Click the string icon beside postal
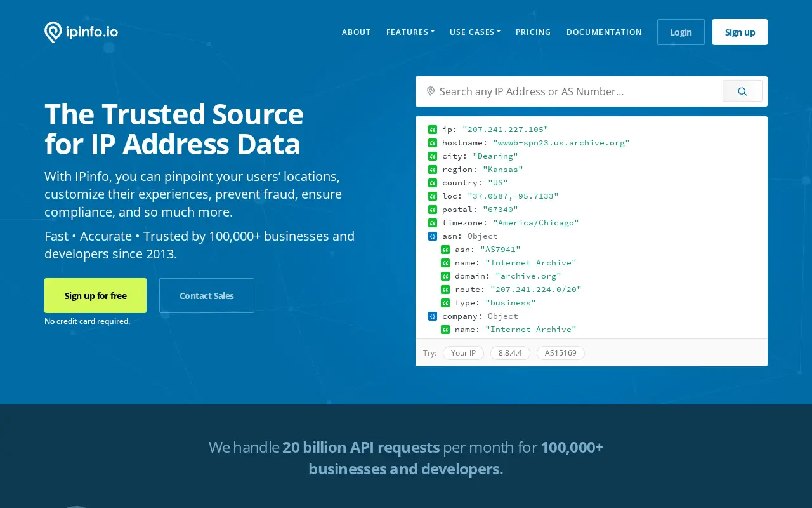The width and height of the screenshot is (812, 508). click(433, 210)
